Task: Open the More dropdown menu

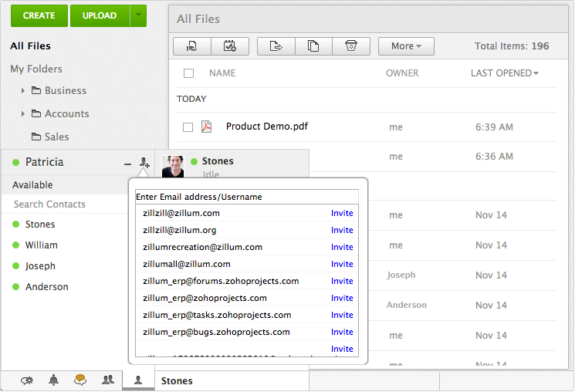Action: pyautogui.click(x=405, y=46)
